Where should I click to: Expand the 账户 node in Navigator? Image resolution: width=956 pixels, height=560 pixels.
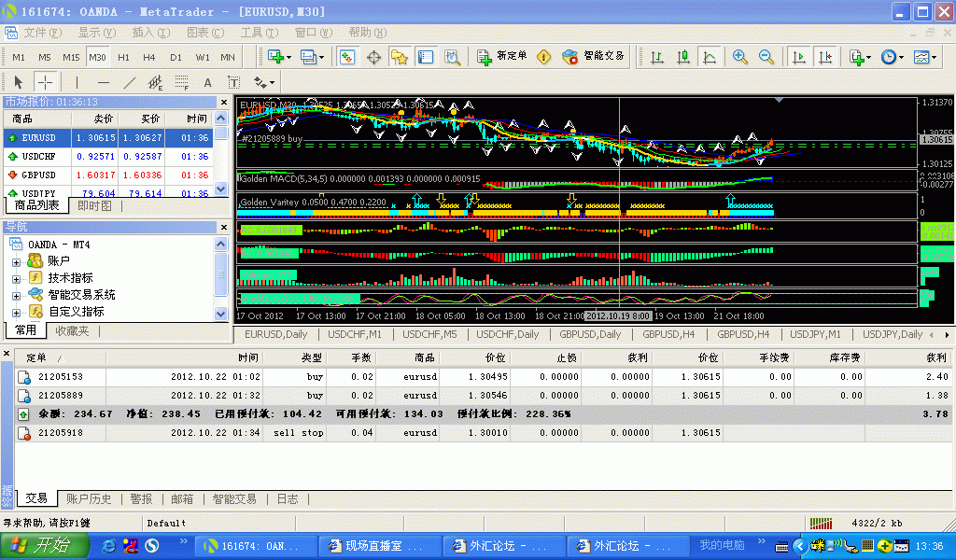click(x=16, y=261)
